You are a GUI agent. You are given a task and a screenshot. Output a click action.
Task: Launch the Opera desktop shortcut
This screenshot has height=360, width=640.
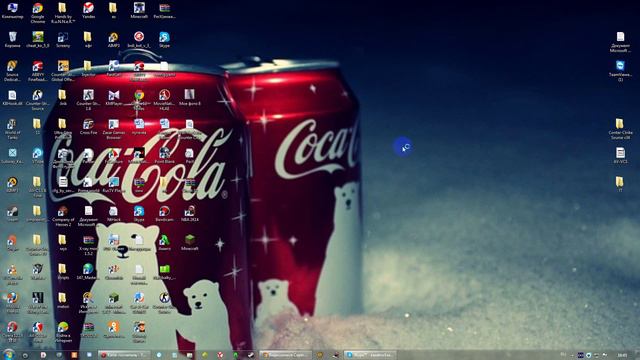coord(12,331)
